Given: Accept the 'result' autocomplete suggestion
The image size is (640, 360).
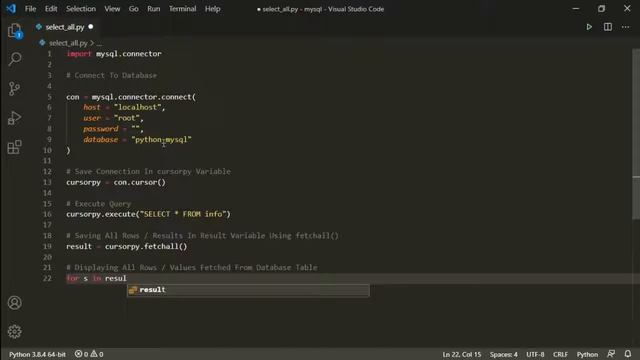Looking at the screenshot, I should (x=248, y=290).
